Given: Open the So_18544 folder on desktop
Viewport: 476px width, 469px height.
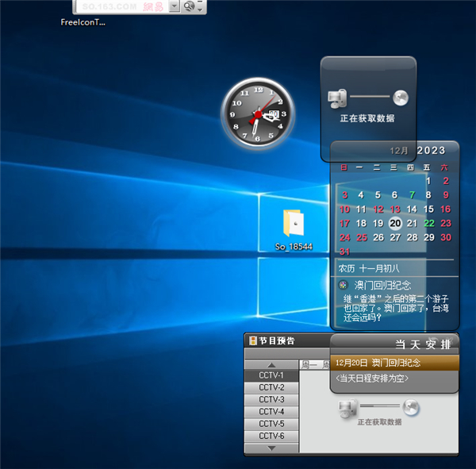Looking at the screenshot, I should pyautogui.click(x=293, y=225).
